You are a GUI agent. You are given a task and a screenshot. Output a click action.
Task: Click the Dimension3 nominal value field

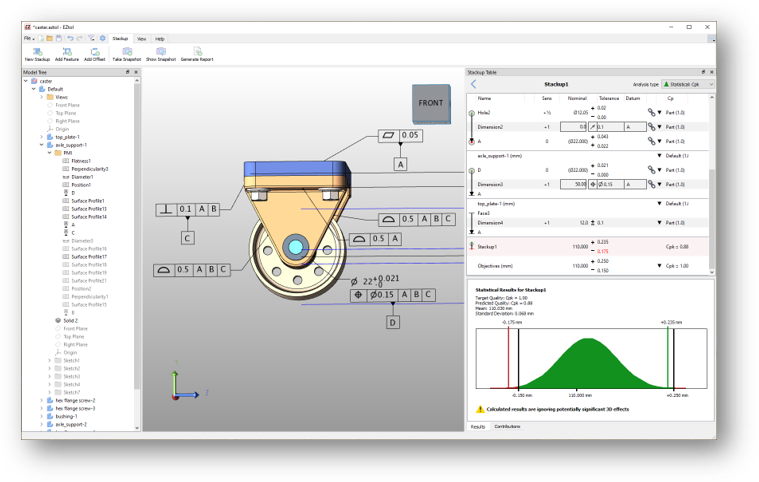pos(574,184)
